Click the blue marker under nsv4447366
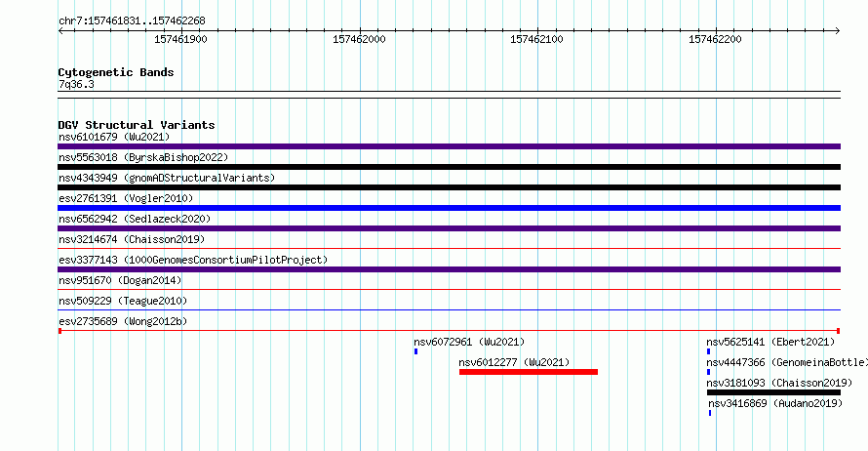Viewport: 868px width, 451px height. coord(709,372)
